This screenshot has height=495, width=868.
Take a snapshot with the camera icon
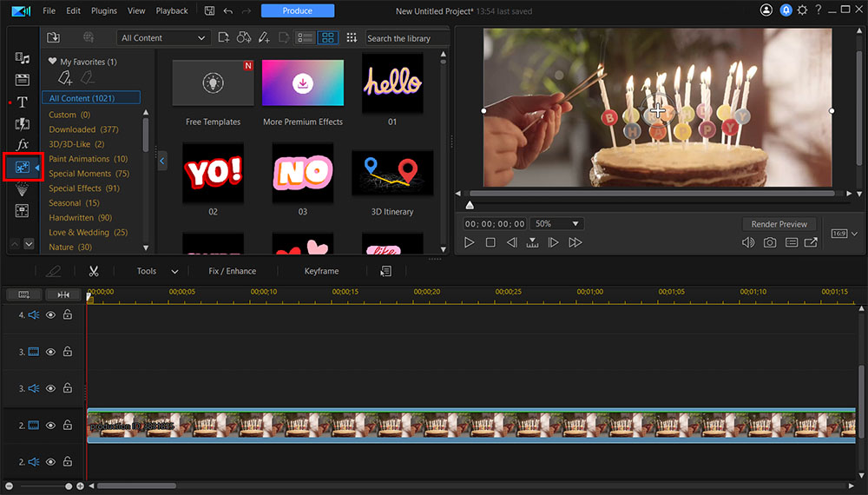tap(770, 243)
